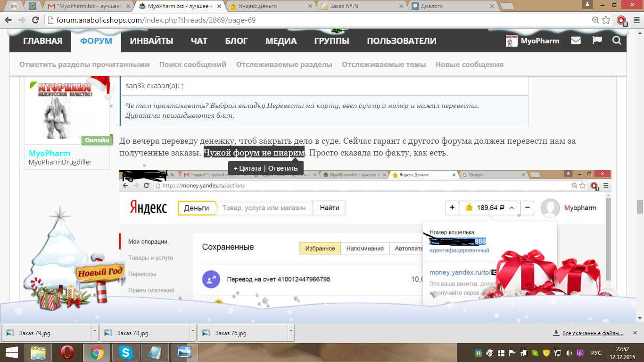The image size is (644, 362).
Task: Open downloaded file Заказ 78.jpg
Action: point(144,333)
